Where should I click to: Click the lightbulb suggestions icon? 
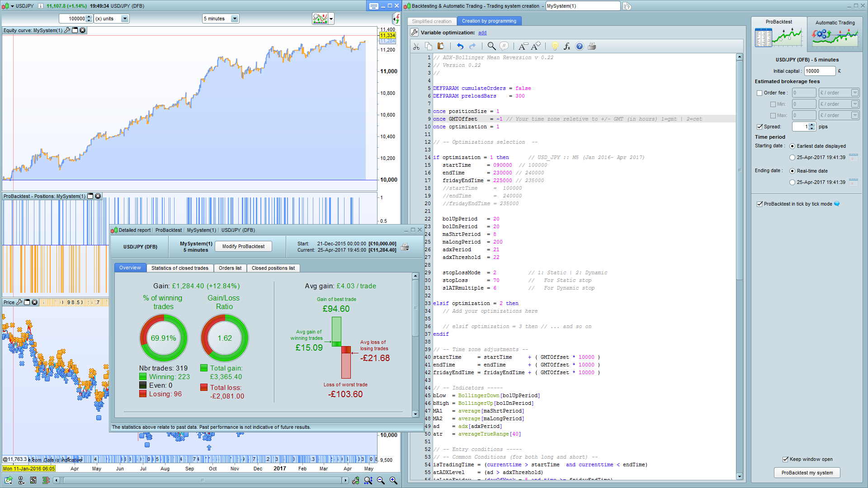point(555,46)
